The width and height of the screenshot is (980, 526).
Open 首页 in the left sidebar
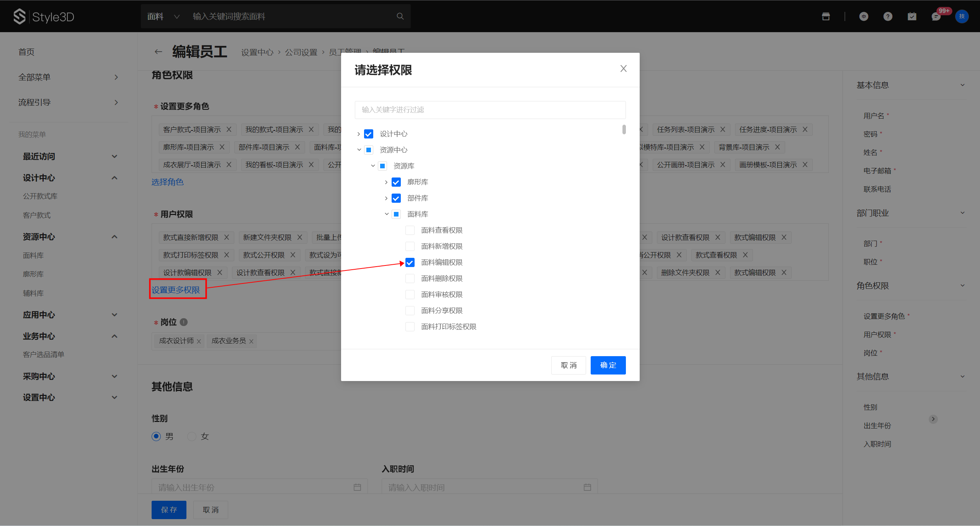(x=26, y=52)
